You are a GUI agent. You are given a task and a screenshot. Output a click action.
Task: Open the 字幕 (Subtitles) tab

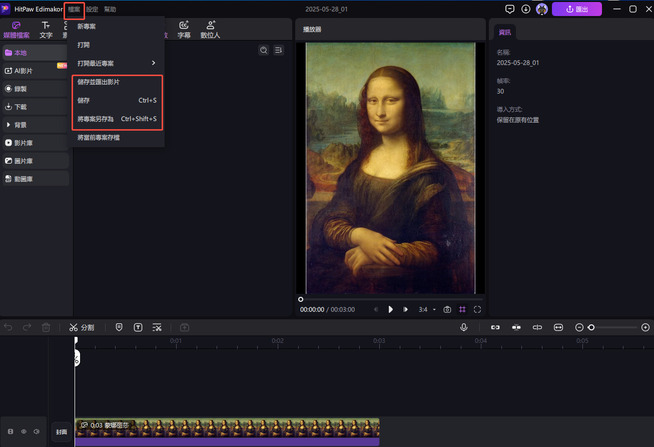tap(184, 30)
